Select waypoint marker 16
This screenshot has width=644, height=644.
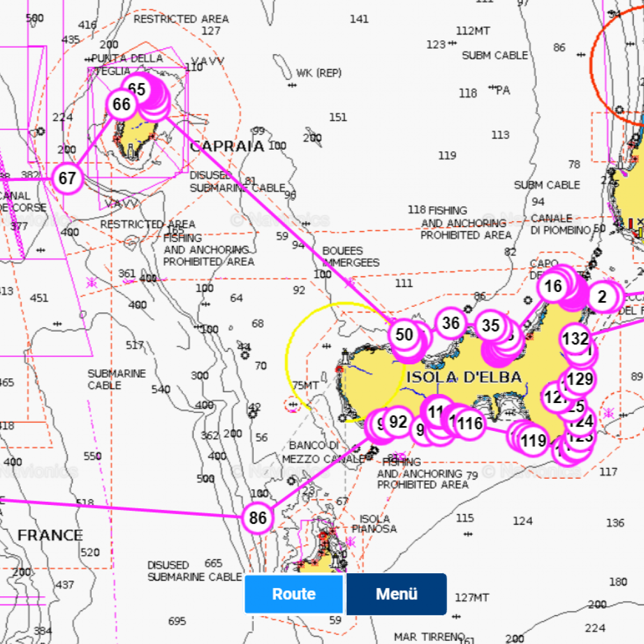click(553, 287)
